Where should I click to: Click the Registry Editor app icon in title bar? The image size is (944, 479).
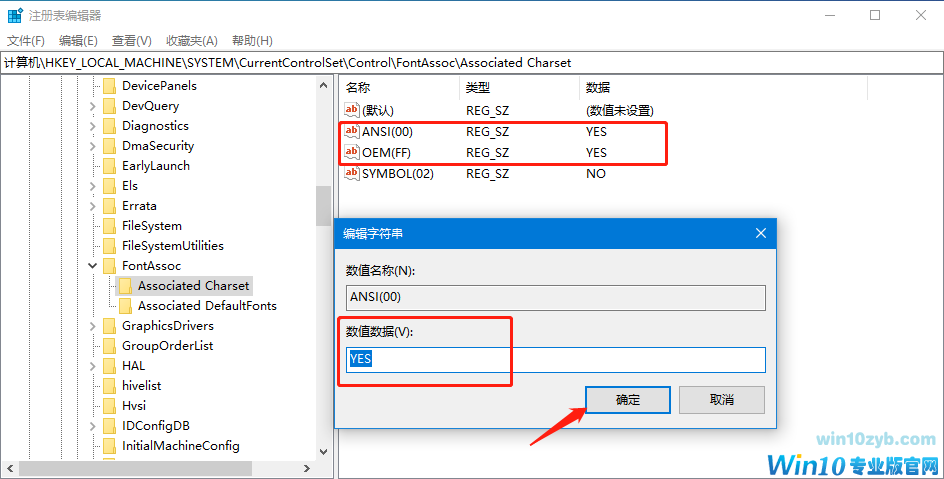pos(16,15)
